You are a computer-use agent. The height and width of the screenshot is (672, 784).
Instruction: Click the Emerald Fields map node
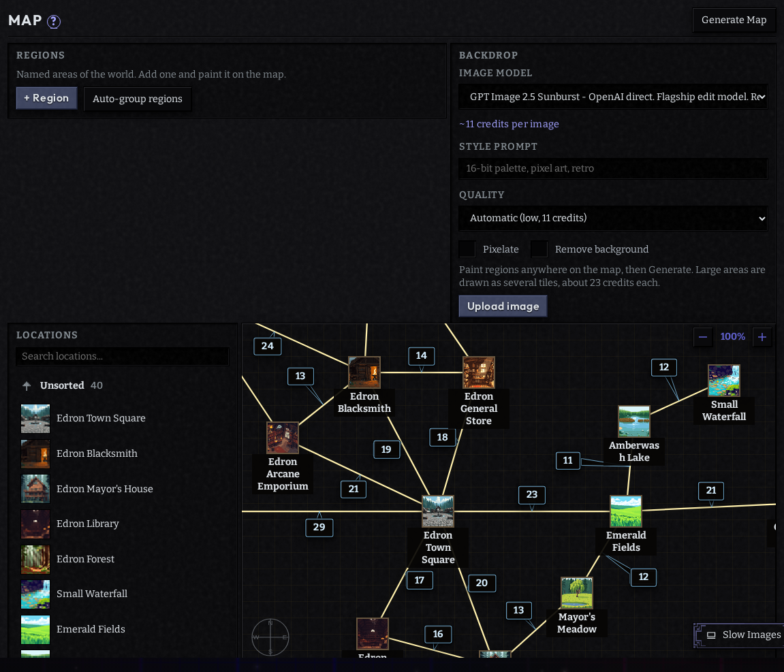click(x=626, y=511)
